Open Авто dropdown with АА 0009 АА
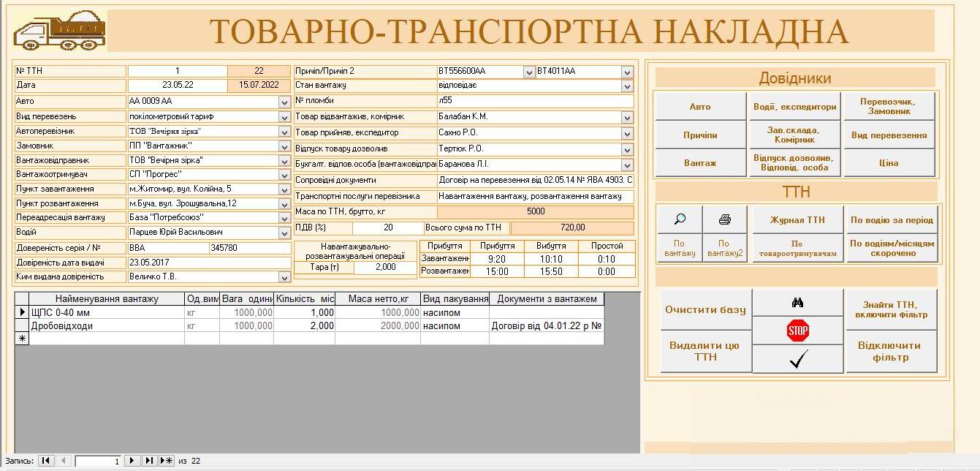Image resolution: width=980 pixels, height=471 pixels. pos(284,102)
